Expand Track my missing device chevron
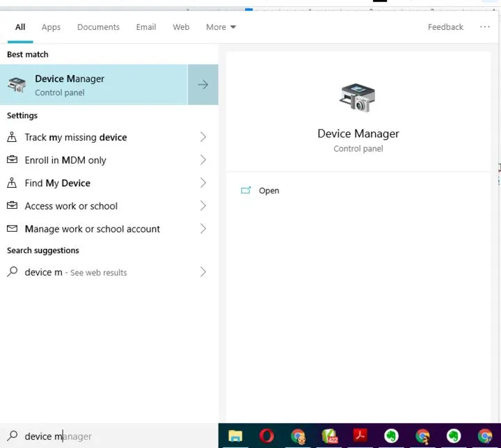The width and height of the screenshot is (501, 448). pyautogui.click(x=203, y=137)
